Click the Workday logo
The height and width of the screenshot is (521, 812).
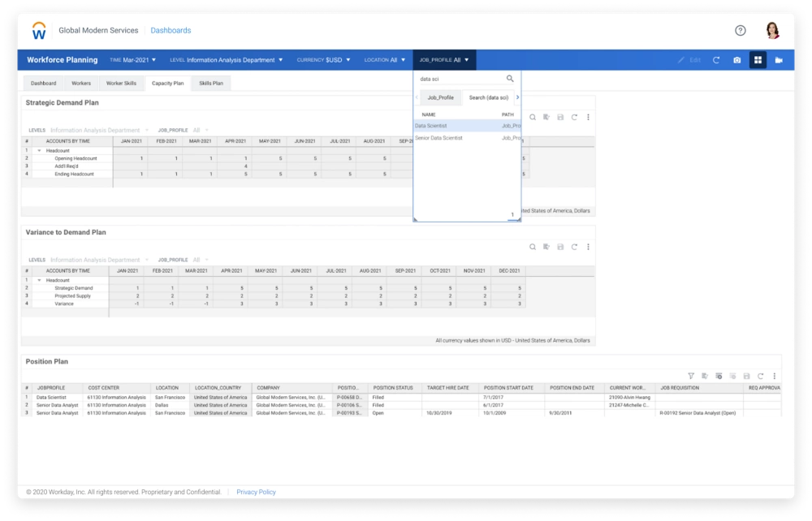point(39,31)
